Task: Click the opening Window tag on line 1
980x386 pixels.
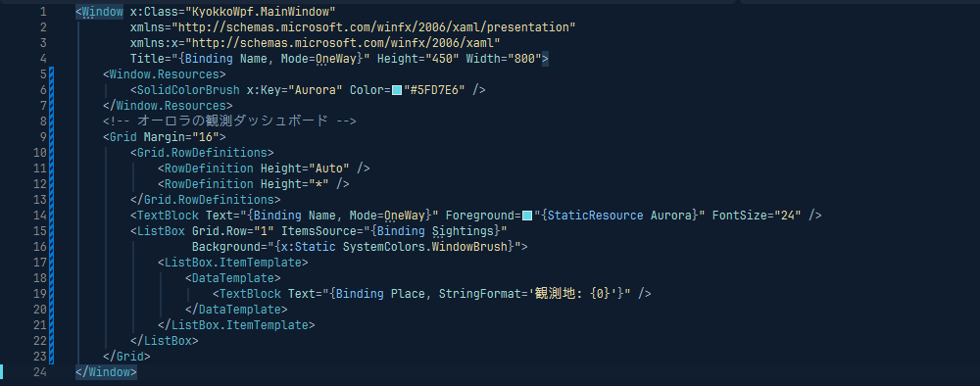Action: (99, 11)
